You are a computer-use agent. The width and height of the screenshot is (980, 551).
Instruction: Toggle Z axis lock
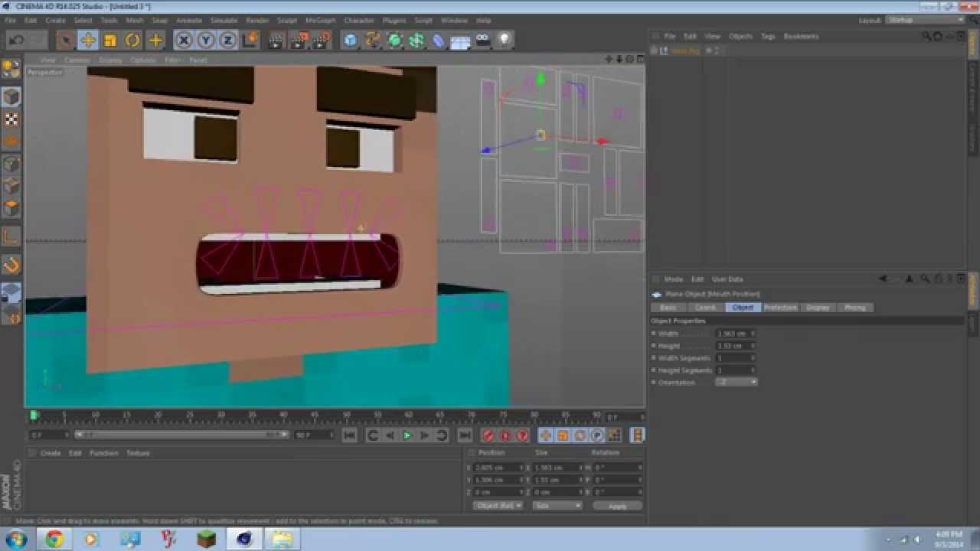point(228,41)
